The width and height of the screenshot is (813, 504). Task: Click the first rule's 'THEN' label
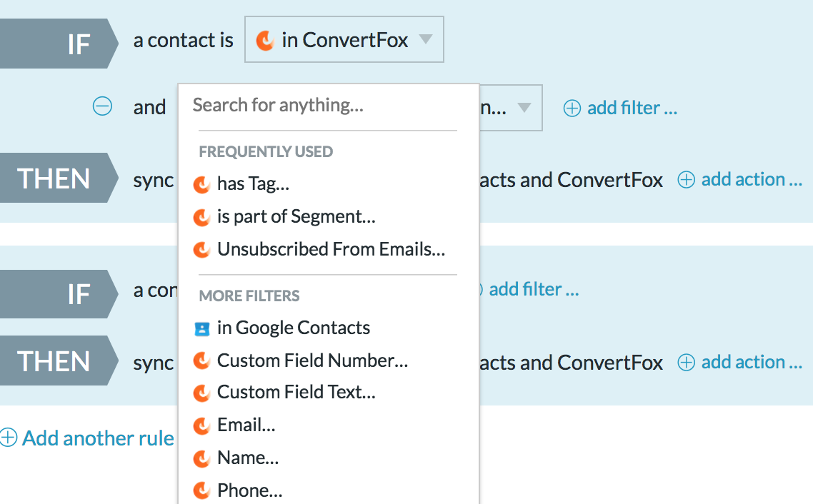pos(54,178)
